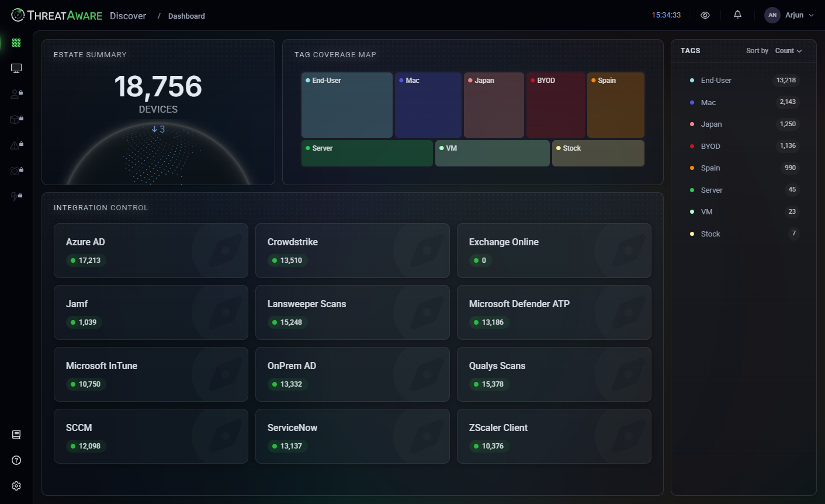Click the down-arrow 3 device change indicator
The image size is (825, 504).
pos(158,129)
